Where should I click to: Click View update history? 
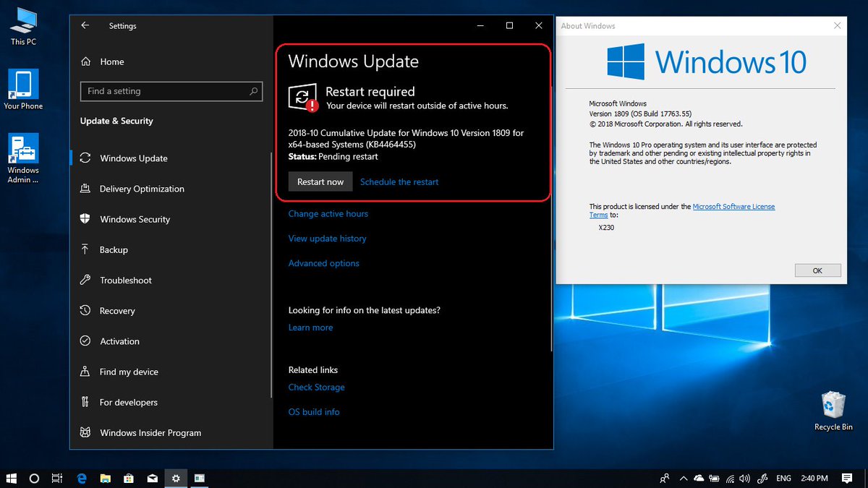point(327,238)
